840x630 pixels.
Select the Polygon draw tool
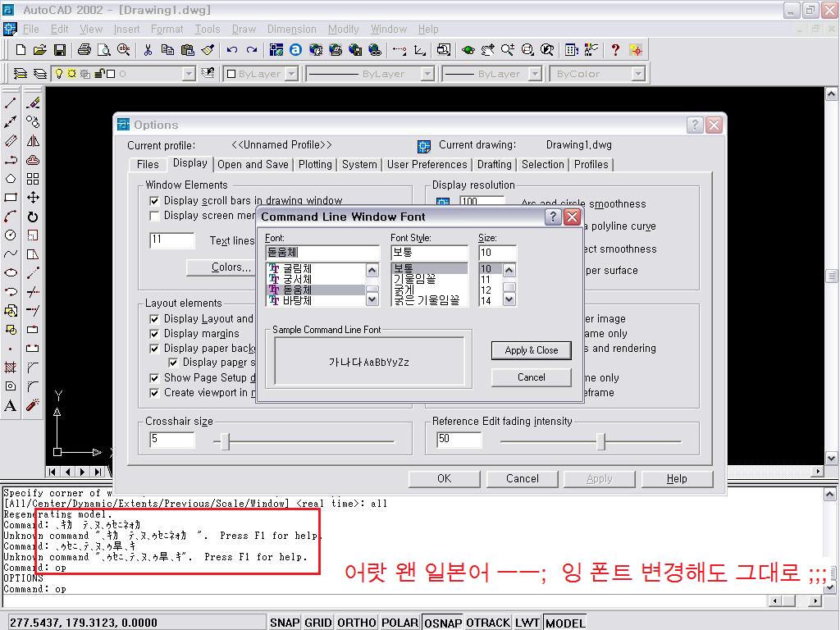click(10, 178)
